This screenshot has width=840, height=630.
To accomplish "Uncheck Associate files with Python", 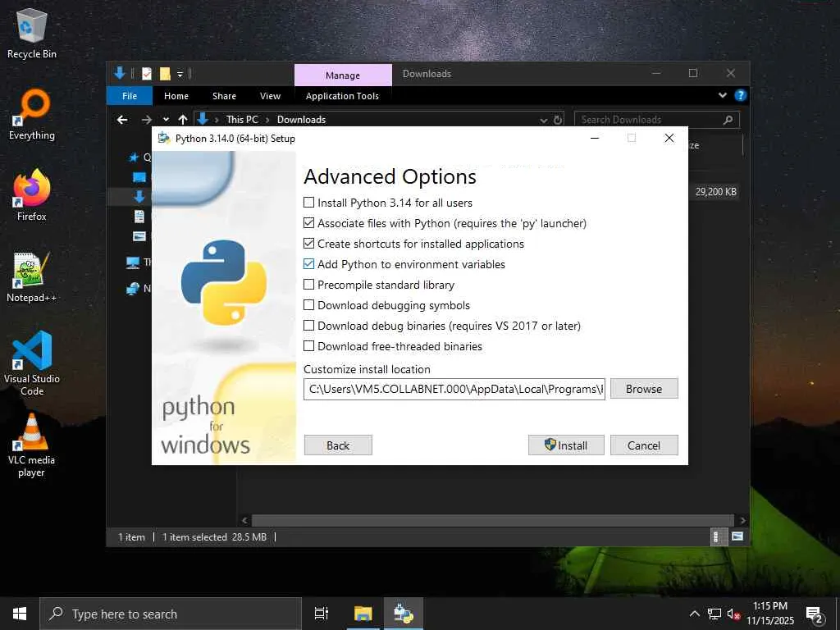I will (309, 223).
